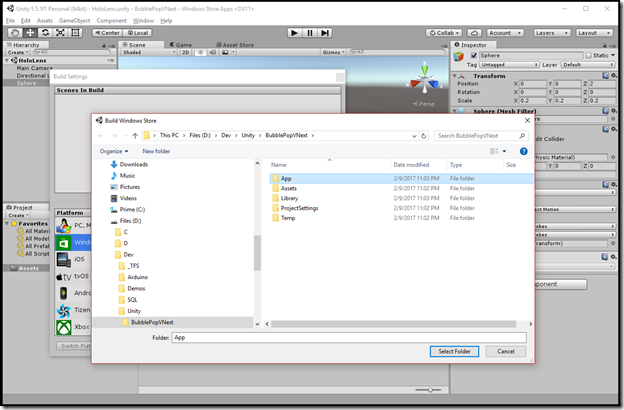Open Transform component gear settings

point(614,76)
